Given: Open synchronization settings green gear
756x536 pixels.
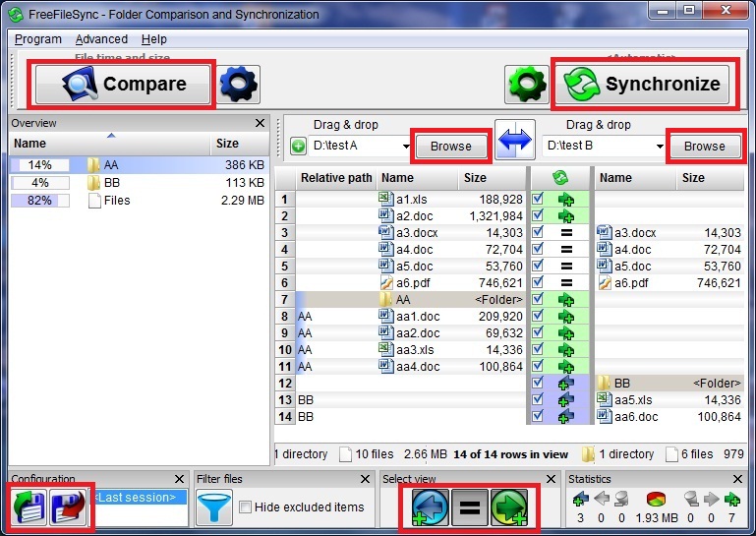Looking at the screenshot, I should pyautogui.click(x=527, y=85).
